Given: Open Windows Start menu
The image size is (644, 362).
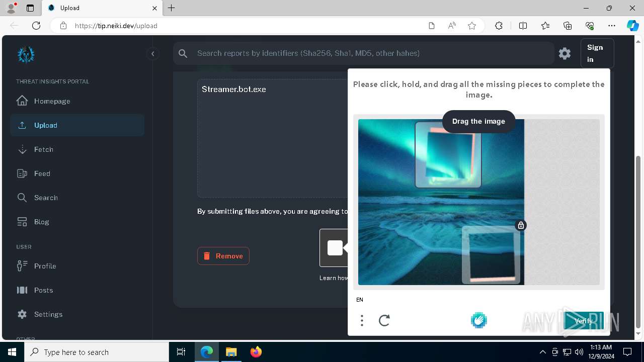Looking at the screenshot, I should click(x=12, y=352).
